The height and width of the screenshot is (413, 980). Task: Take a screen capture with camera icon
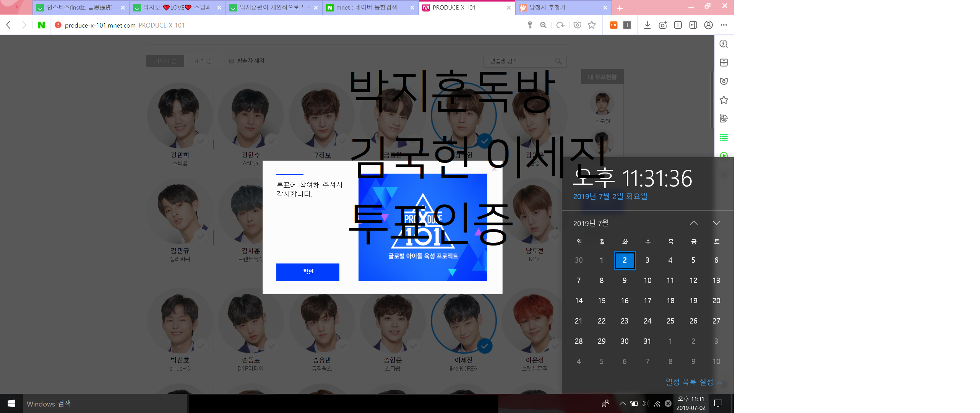point(662,25)
